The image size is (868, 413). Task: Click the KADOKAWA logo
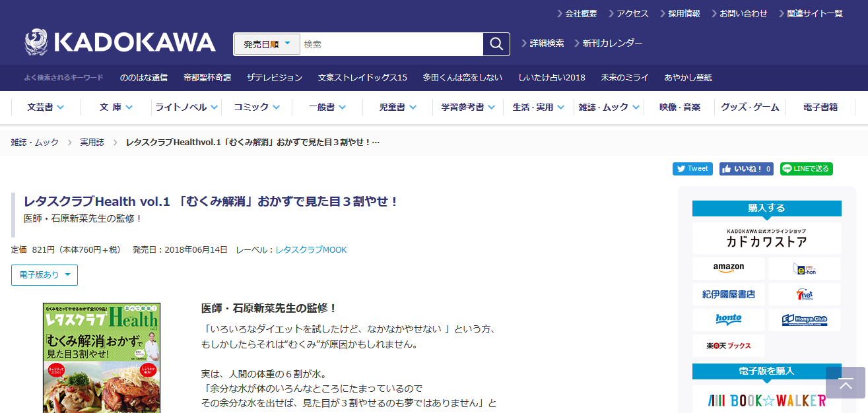(120, 43)
